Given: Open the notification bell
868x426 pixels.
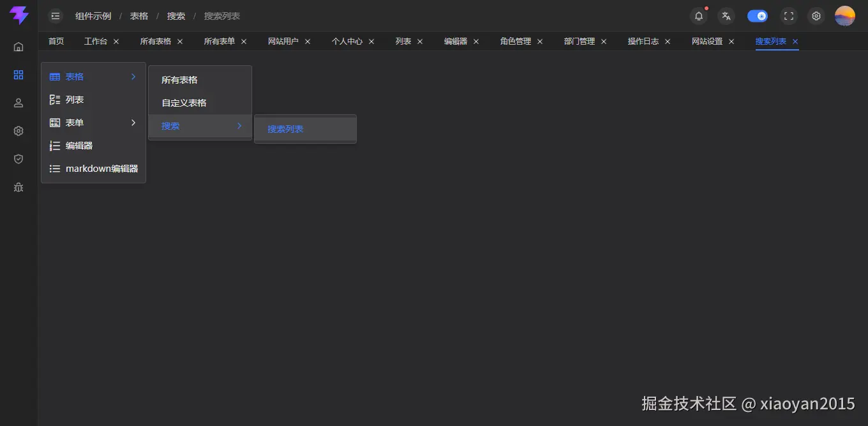Looking at the screenshot, I should click(699, 16).
